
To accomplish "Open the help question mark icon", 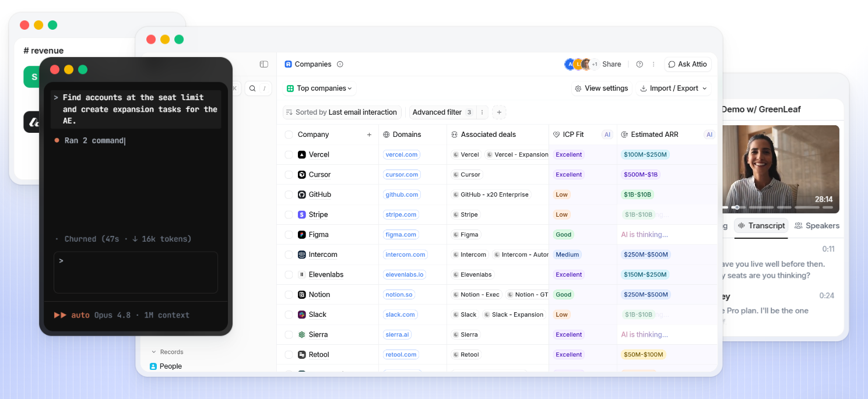I will tap(639, 64).
